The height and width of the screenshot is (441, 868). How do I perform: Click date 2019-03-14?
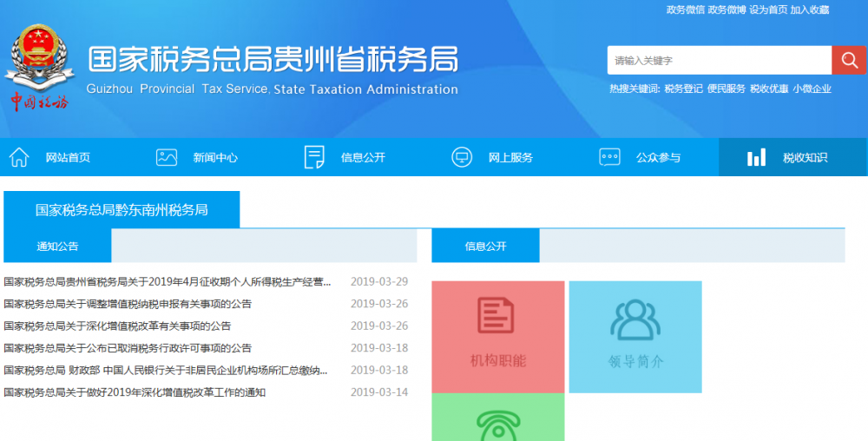tap(379, 392)
